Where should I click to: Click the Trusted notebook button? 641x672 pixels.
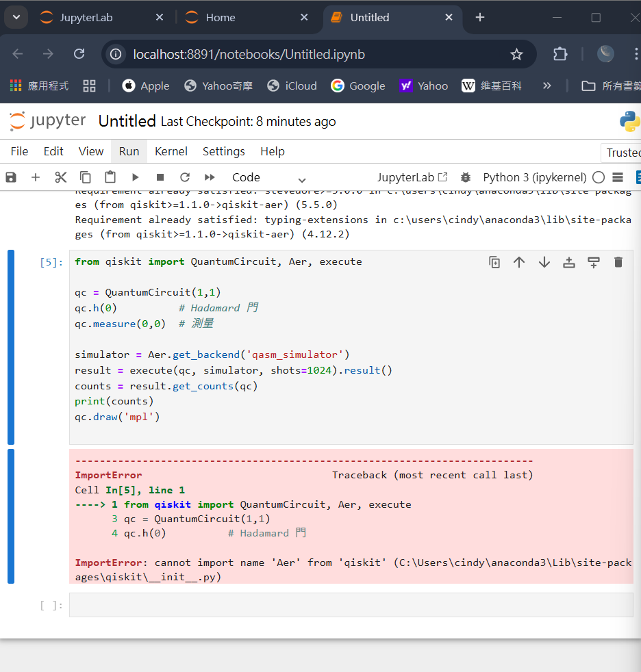(x=622, y=153)
